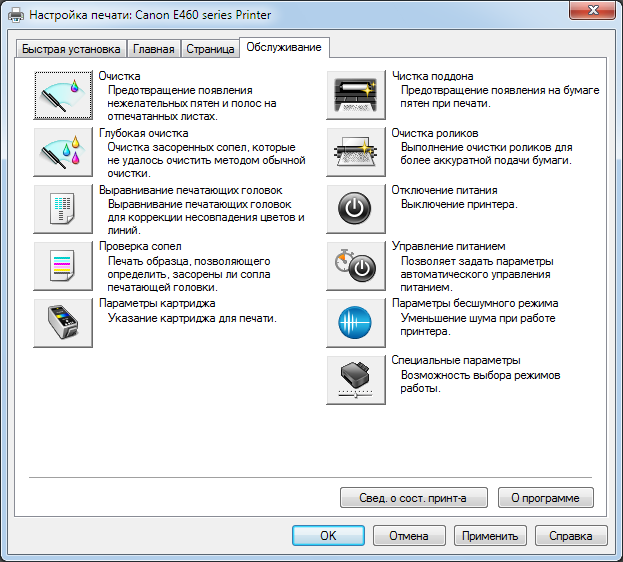Switch to the Главная tab
623x562 pixels.
click(153, 49)
